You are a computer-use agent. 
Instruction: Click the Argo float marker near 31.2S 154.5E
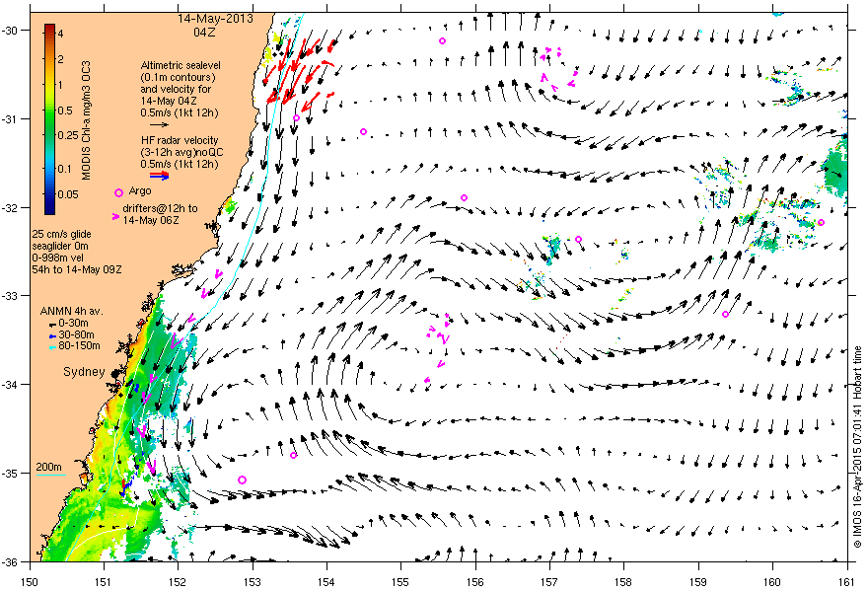[x=363, y=132]
